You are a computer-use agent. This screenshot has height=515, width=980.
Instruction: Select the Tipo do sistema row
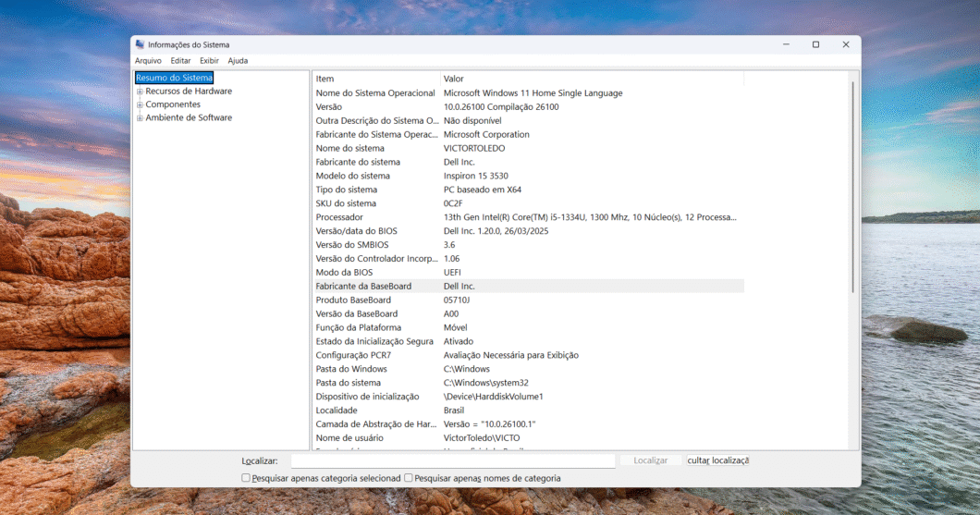pos(528,190)
